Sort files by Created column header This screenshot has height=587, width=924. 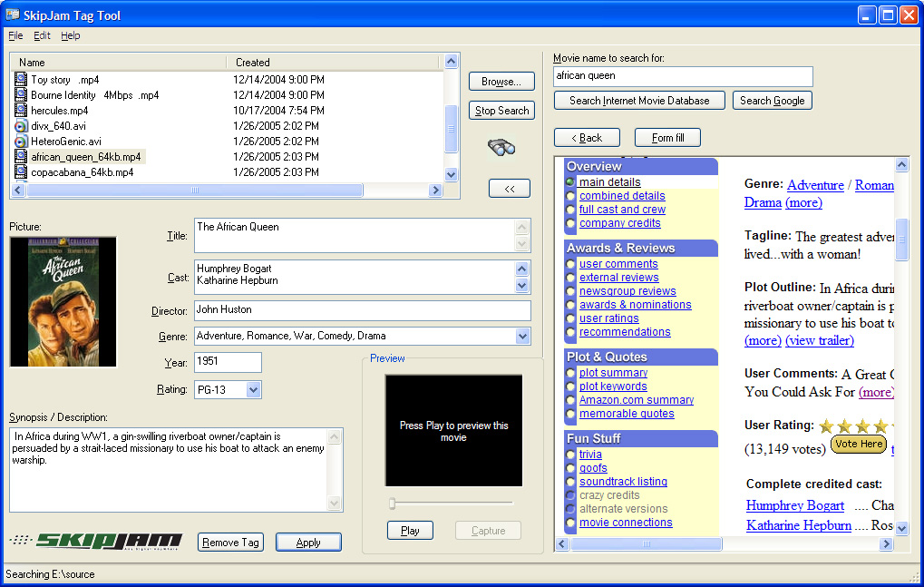point(333,62)
